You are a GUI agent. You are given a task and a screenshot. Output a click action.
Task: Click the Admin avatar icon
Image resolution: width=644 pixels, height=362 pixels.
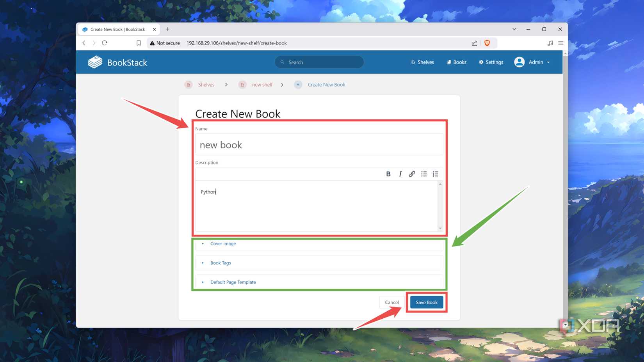(519, 62)
